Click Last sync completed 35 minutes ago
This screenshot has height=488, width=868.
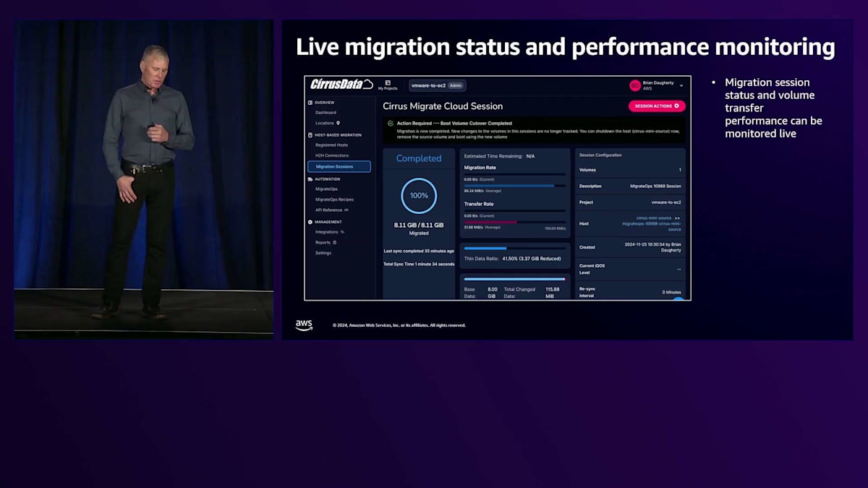click(419, 251)
